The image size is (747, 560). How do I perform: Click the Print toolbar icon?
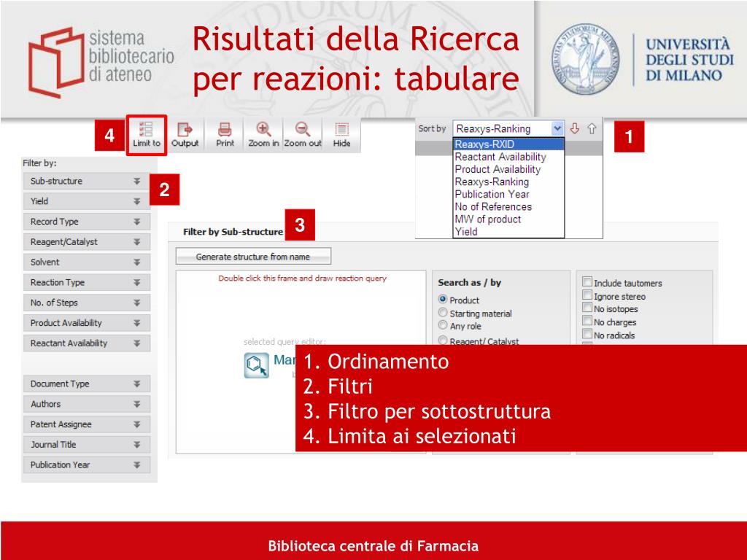(x=225, y=135)
